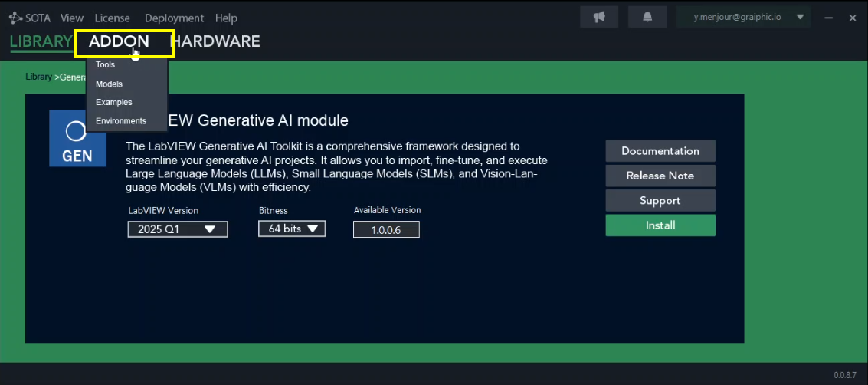Image resolution: width=868 pixels, height=385 pixels.
Task: Click the LabVIEW Generative AI module title
Action: point(258,120)
